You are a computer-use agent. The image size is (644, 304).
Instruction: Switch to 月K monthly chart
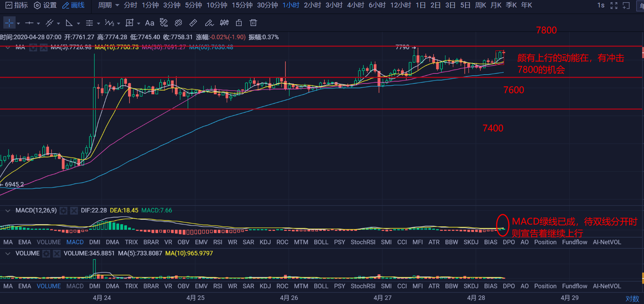(496, 5)
